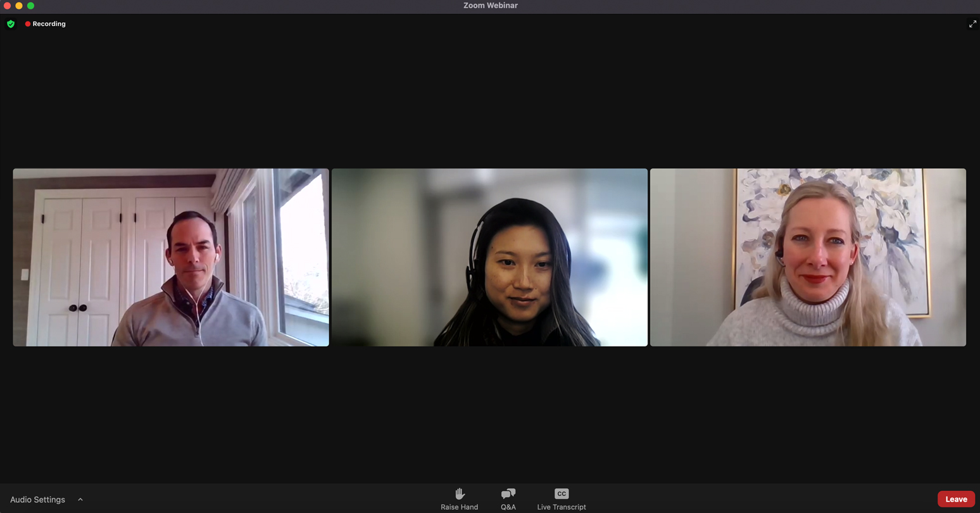Image resolution: width=980 pixels, height=513 pixels.
Task: Click the green encryption shield icon
Action: click(11, 23)
